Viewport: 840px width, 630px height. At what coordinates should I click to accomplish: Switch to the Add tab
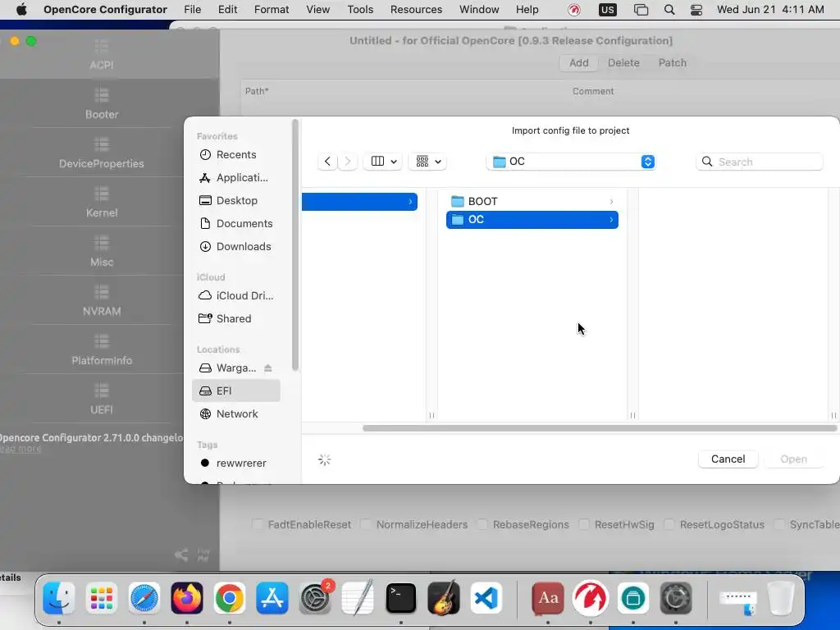[x=578, y=62]
